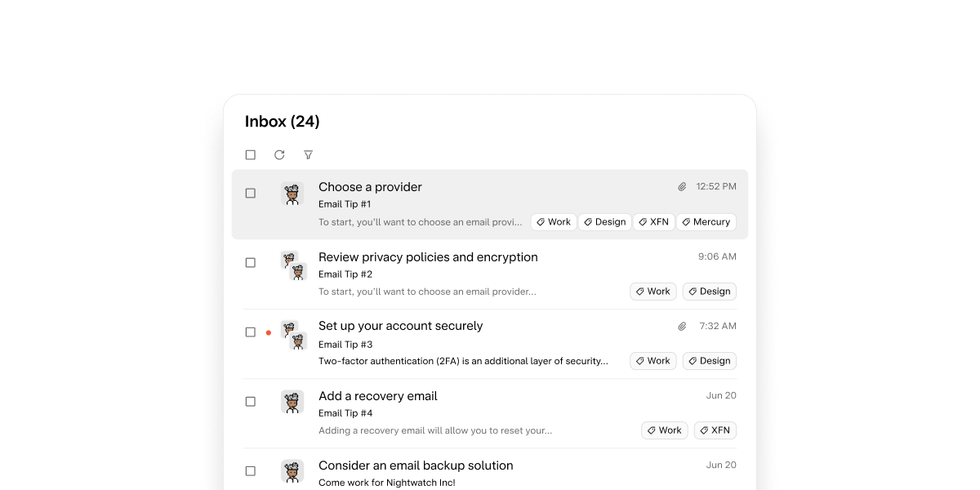Check the checkbox for Add a recovery email

click(251, 401)
